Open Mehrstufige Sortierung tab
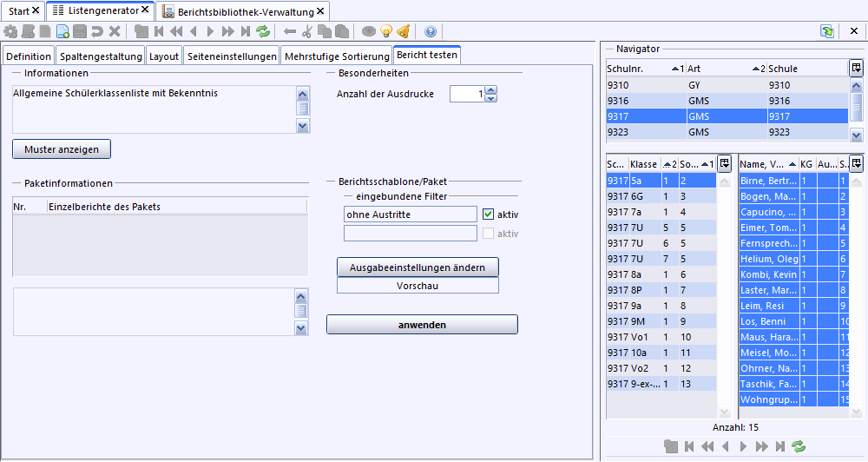The width and height of the screenshot is (868, 462). click(x=337, y=56)
